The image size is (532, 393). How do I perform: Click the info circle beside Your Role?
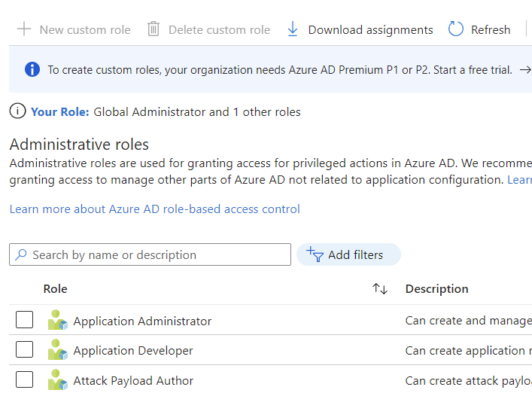click(17, 111)
